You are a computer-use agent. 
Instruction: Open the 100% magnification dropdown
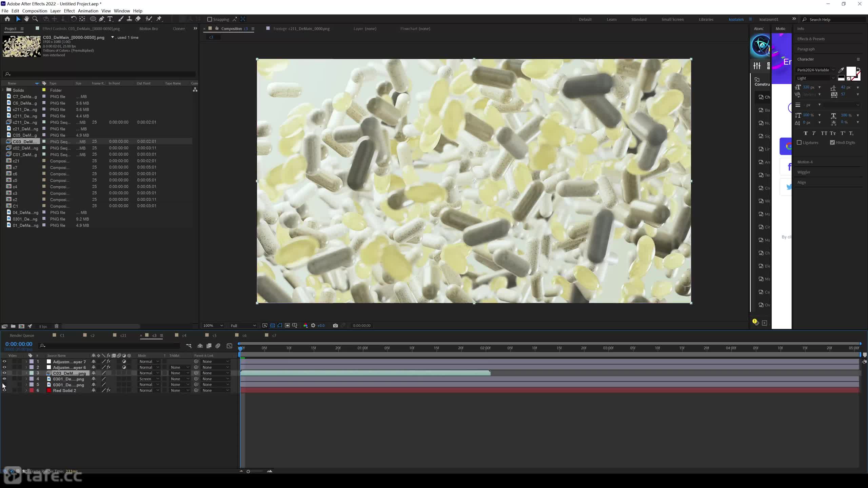coord(213,325)
